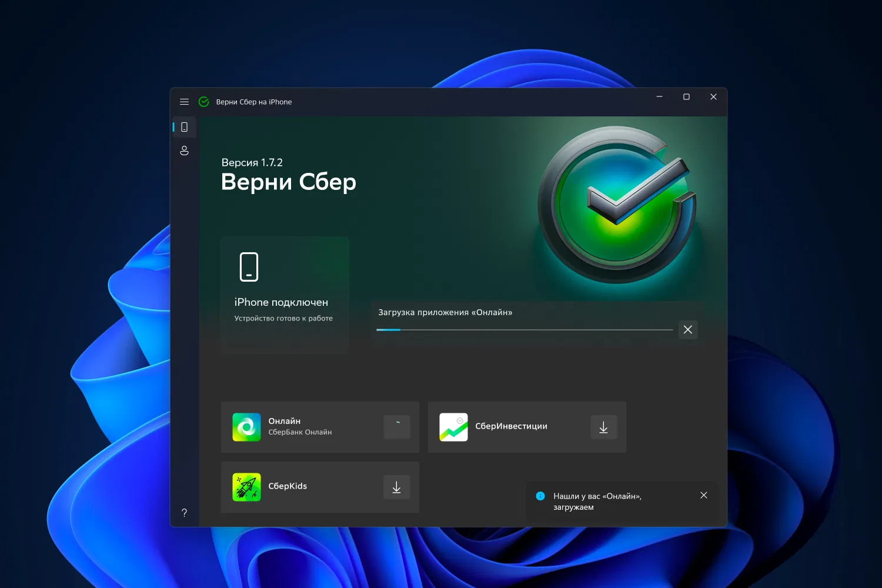Click the "Верни Сбер" heading

click(x=289, y=182)
